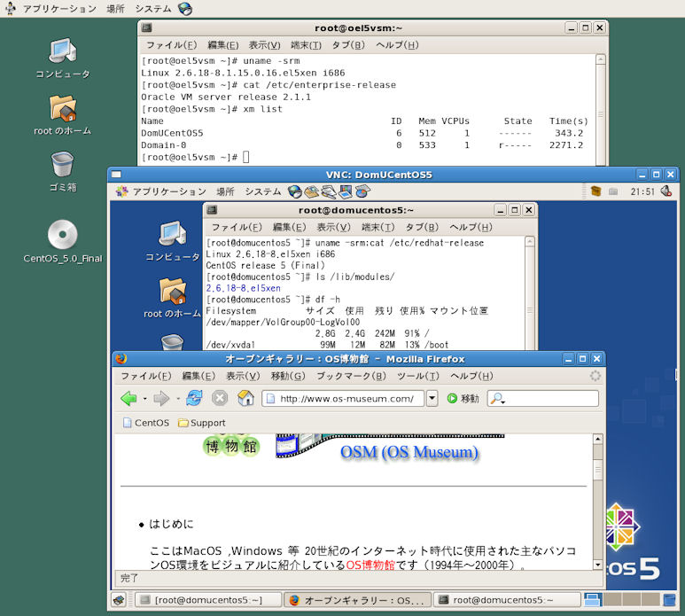Image resolution: width=685 pixels, height=616 pixels.
Task: Open the 場所 menu in the outer top panel
Action: (115, 9)
